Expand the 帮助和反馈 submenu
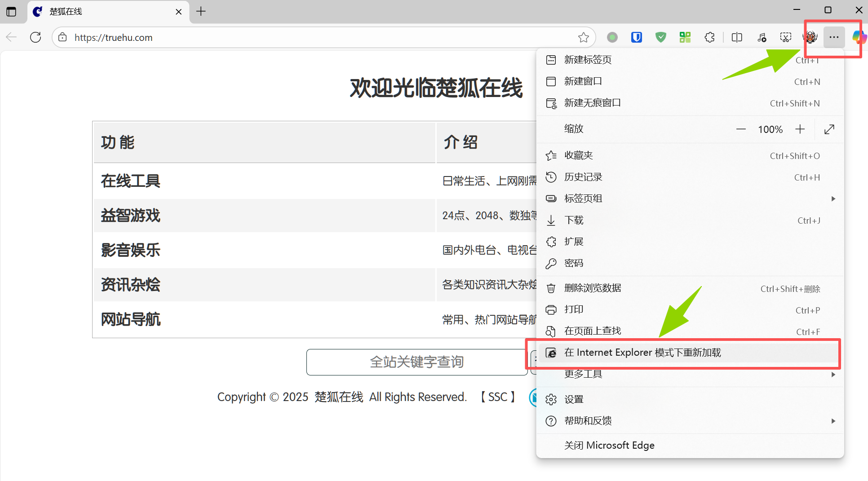The height and width of the screenshot is (481, 868). [x=833, y=421]
